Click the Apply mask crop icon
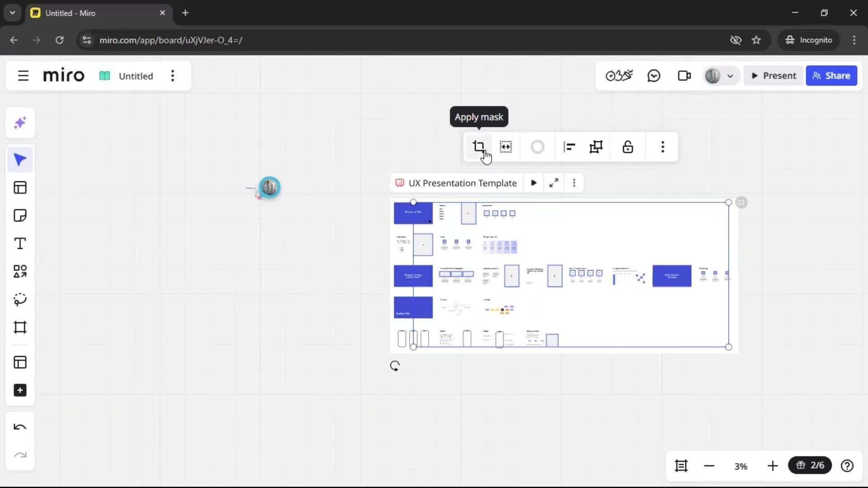The width and height of the screenshot is (868, 488). point(478,147)
